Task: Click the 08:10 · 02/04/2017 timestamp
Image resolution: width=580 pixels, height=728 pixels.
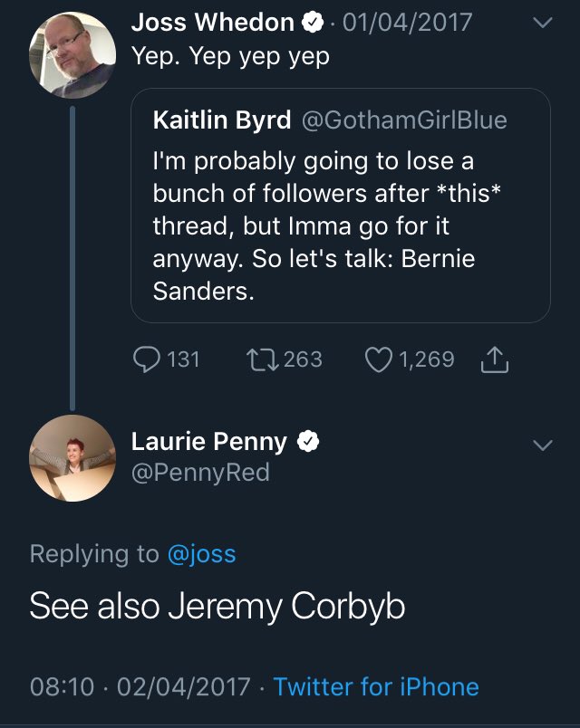Action: point(140,686)
